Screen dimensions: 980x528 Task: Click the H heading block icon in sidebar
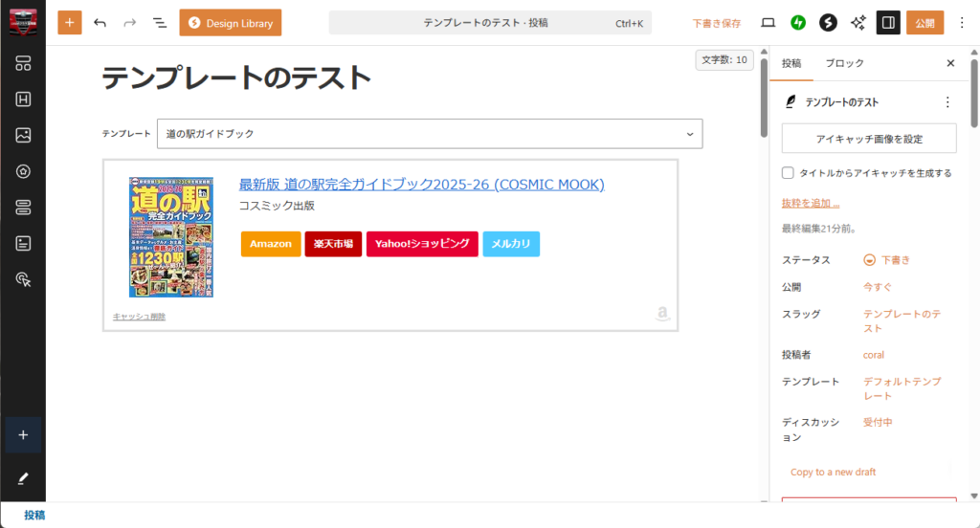23,99
